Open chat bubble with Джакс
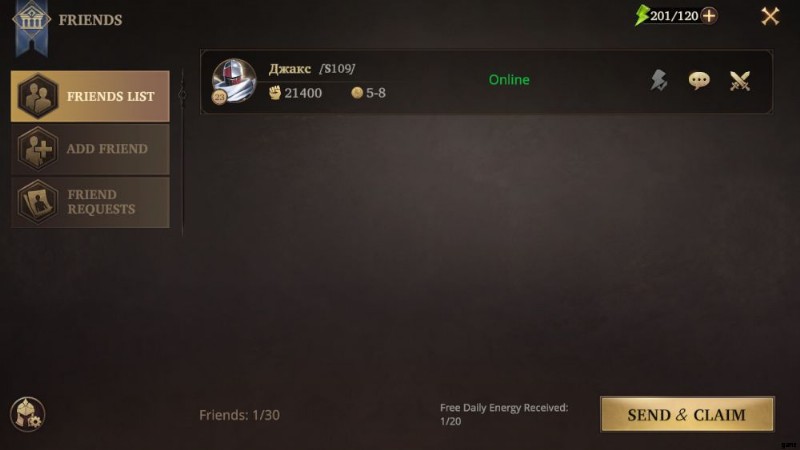This screenshot has height=450, width=800. [x=699, y=81]
